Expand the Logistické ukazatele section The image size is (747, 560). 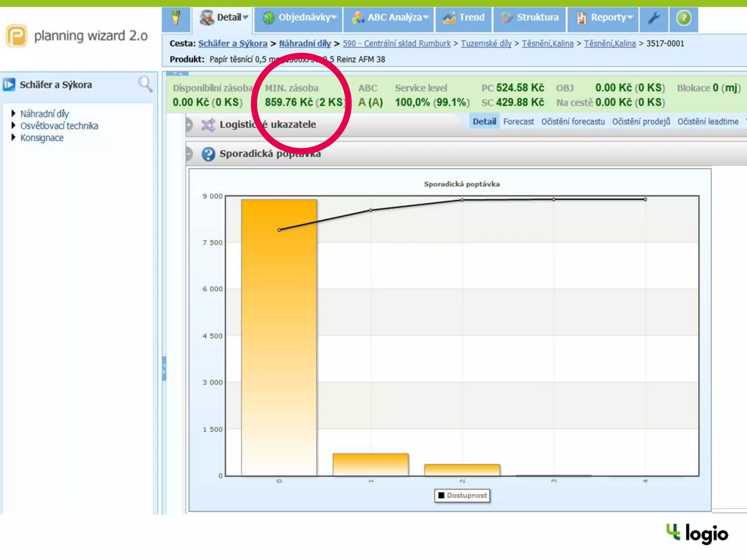[x=189, y=125]
